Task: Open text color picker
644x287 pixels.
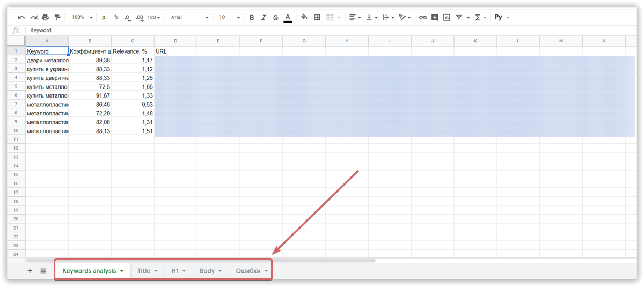Action: coord(288,17)
